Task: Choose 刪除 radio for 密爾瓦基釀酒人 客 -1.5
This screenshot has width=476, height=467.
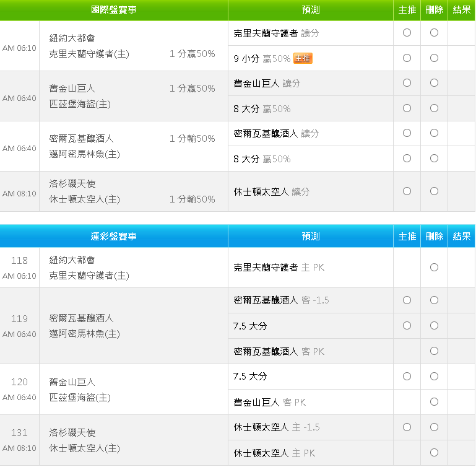Action: (x=434, y=300)
